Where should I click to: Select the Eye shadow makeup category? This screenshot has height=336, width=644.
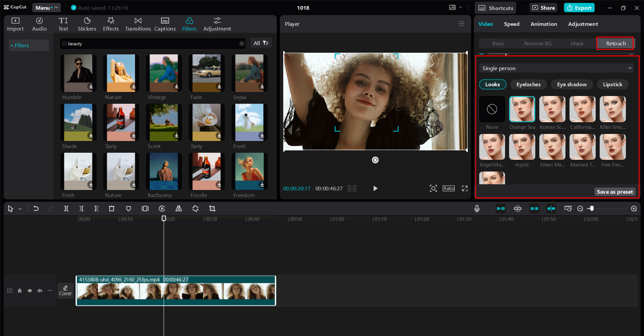(x=572, y=85)
